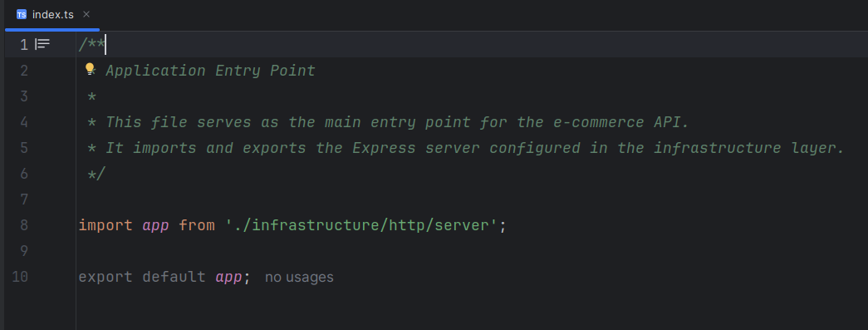The height and width of the screenshot is (330, 868).
Task: Click line number 5 in the gutter
Action: click(24, 148)
